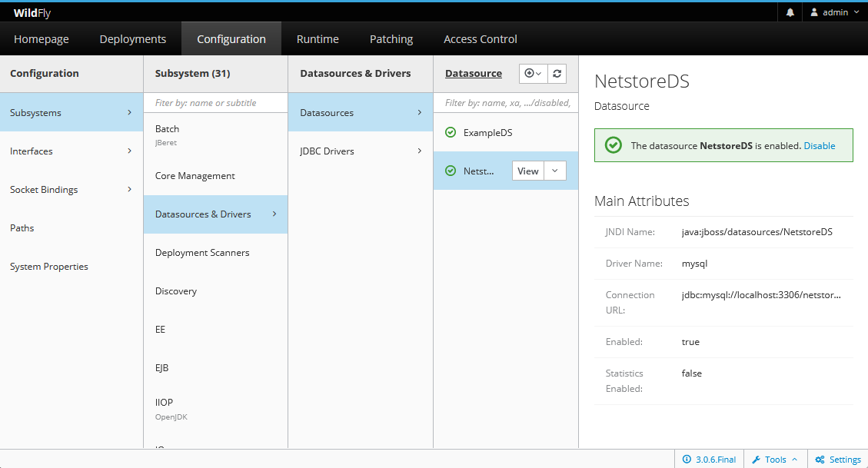Screen dimensions: 868x468
Task: Switch to Access Control tab
Action: 481,39
